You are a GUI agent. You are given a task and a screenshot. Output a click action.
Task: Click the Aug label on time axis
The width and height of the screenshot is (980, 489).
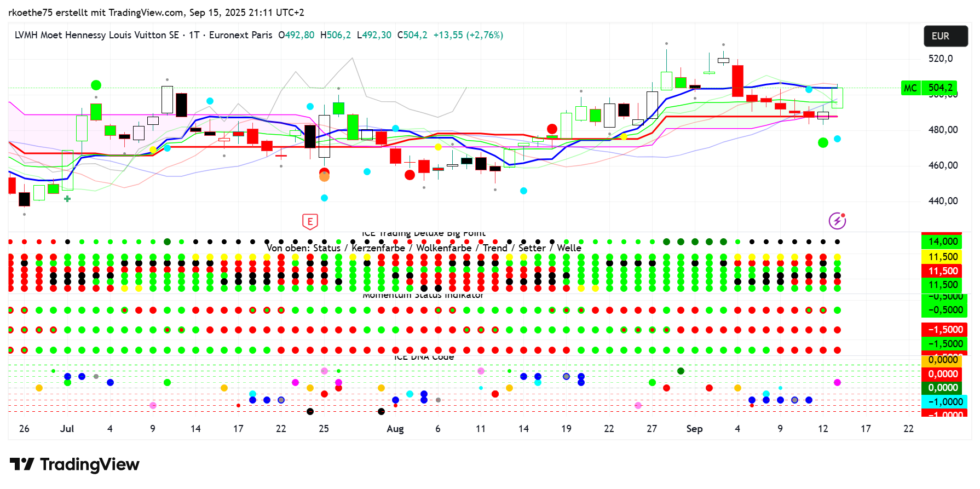pos(395,429)
